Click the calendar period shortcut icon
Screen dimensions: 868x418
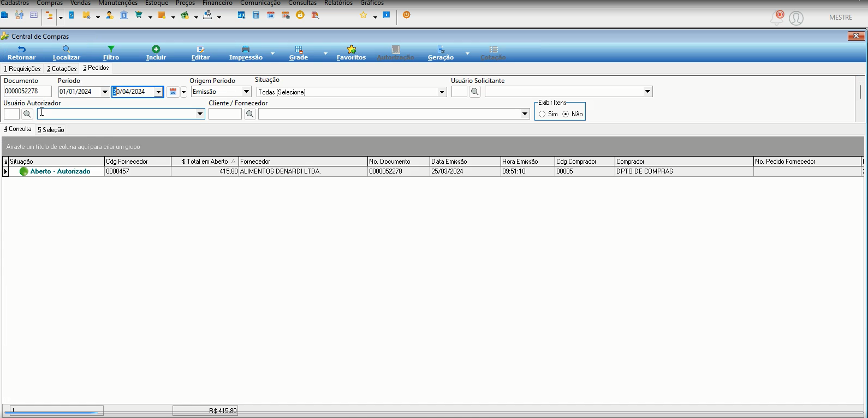pyautogui.click(x=173, y=92)
